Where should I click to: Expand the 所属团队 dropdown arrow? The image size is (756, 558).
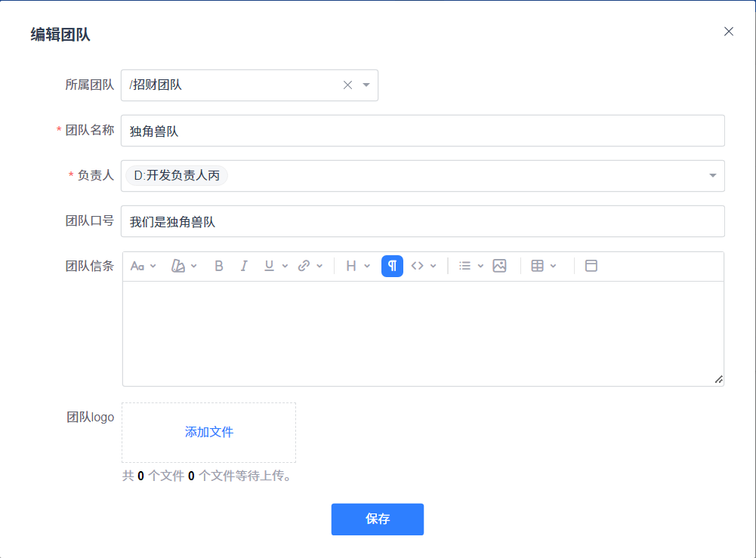coord(366,85)
